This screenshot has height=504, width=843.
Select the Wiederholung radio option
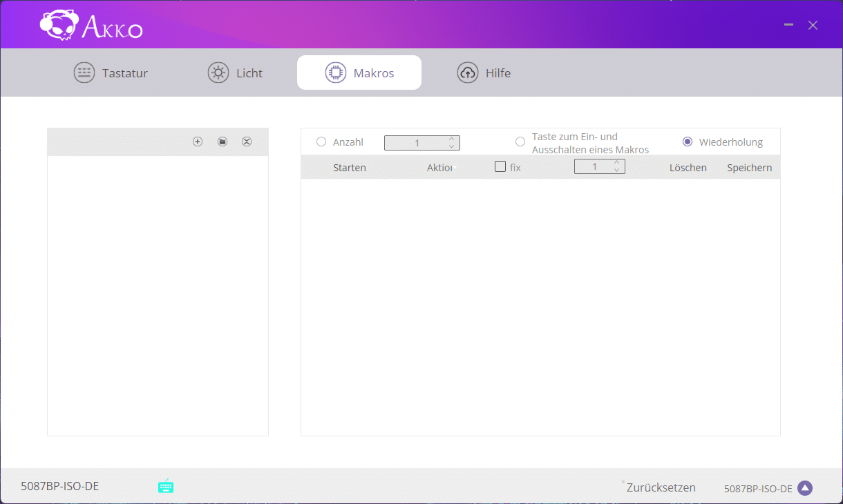tap(688, 142)
